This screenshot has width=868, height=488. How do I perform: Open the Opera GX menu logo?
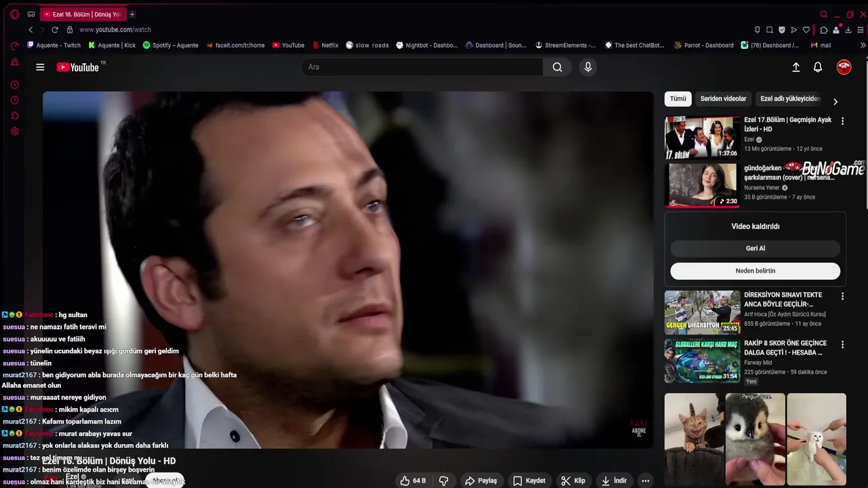coord(15,14)
